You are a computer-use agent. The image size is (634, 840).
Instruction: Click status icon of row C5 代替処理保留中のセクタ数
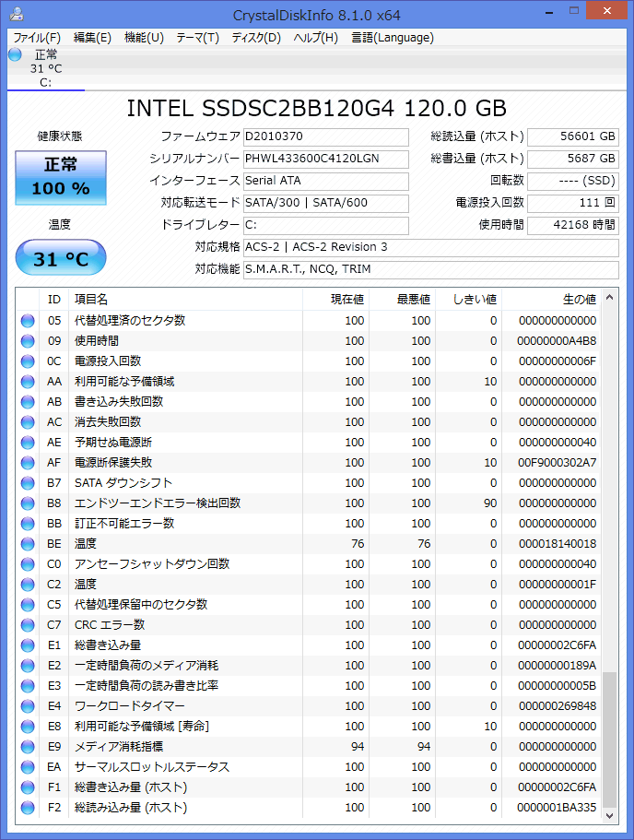(x=28, y=605)
